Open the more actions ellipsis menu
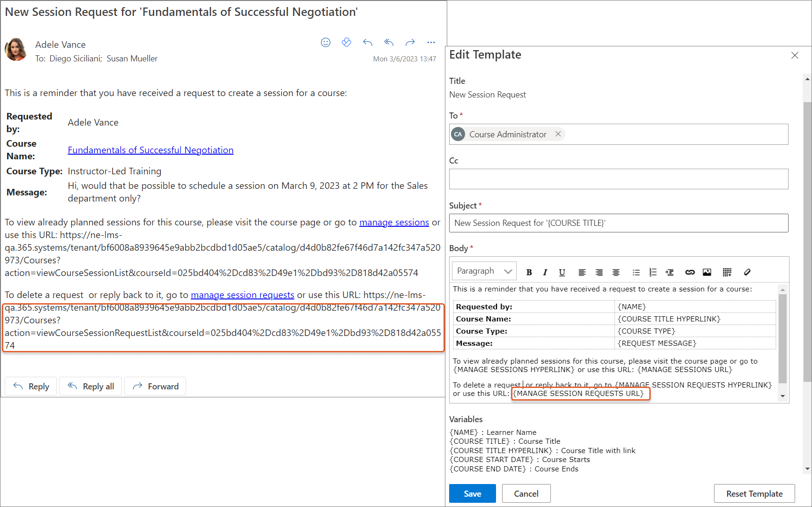 point(431,43)
